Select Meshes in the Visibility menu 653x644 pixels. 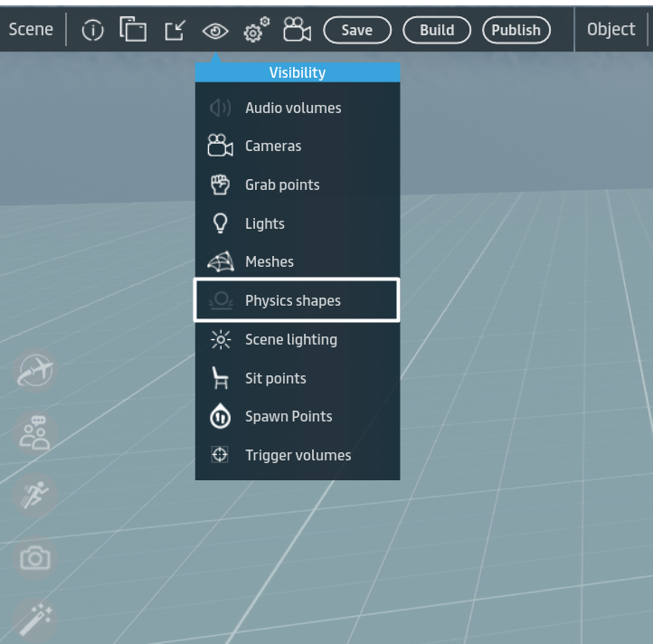coord(270,261)
